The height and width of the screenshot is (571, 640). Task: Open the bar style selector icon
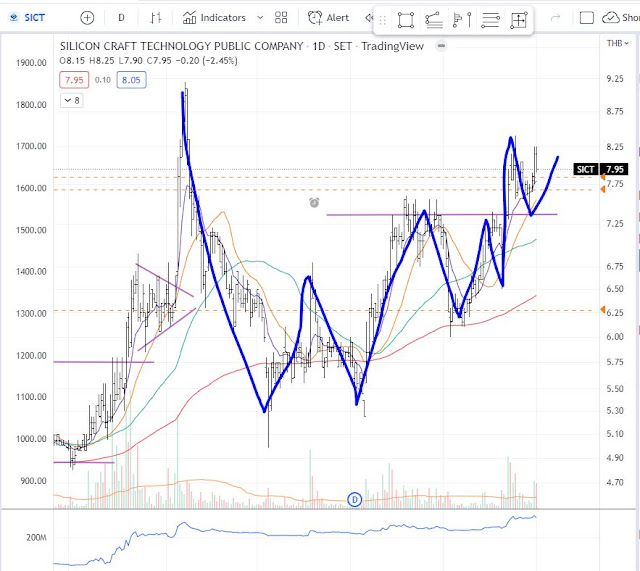click(x=156, y=18)
